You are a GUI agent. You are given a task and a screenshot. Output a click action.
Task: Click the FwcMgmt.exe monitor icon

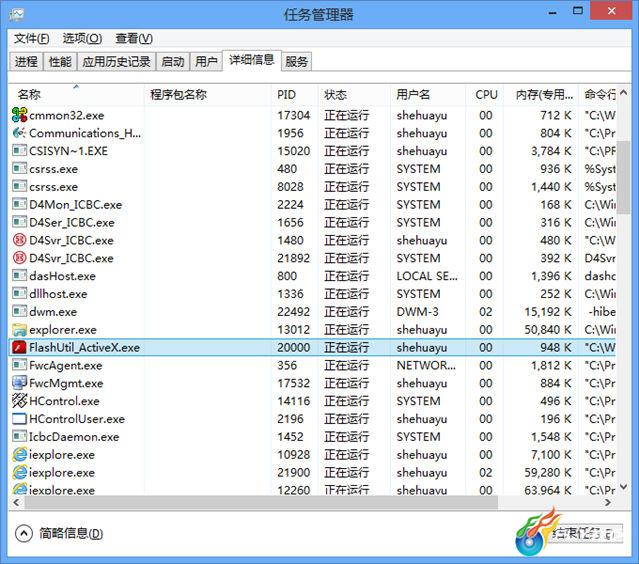pyautogui.click(x=19, y=383)
